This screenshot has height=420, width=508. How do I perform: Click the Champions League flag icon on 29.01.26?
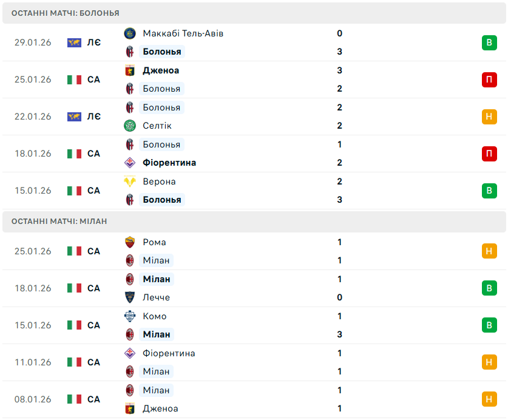coord(74,42)
